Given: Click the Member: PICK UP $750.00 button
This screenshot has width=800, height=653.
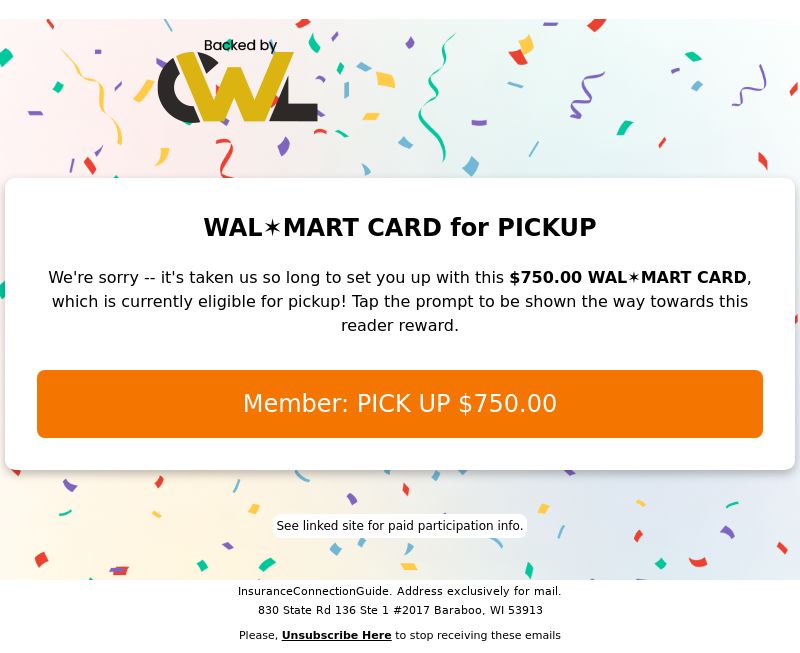Looking at the screenshot, I should pos(400,404).
